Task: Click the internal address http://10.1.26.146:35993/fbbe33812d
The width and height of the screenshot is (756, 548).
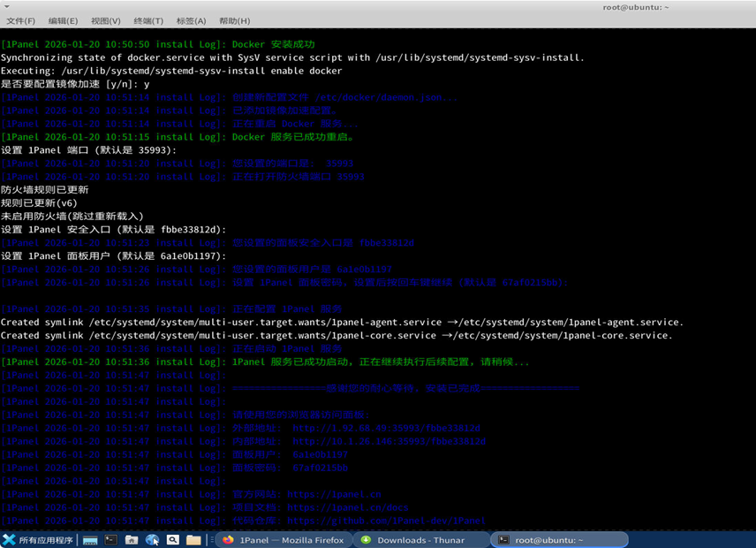Action: 389,441
